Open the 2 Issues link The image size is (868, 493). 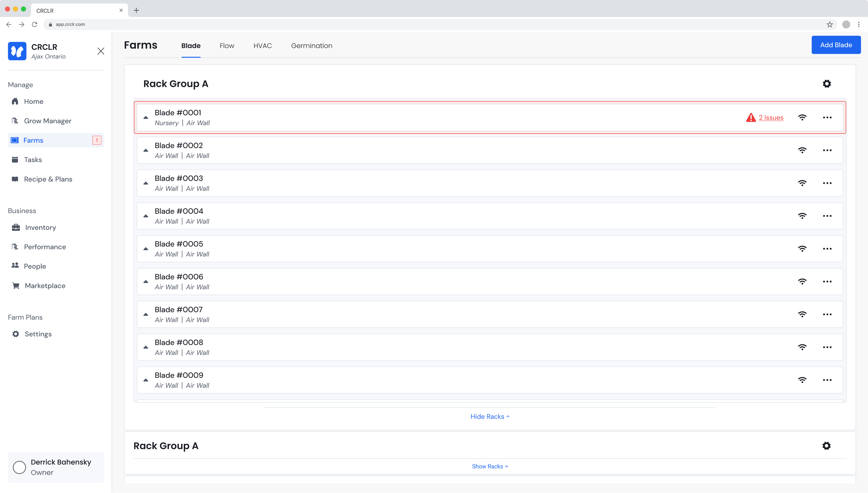(771, 118)
